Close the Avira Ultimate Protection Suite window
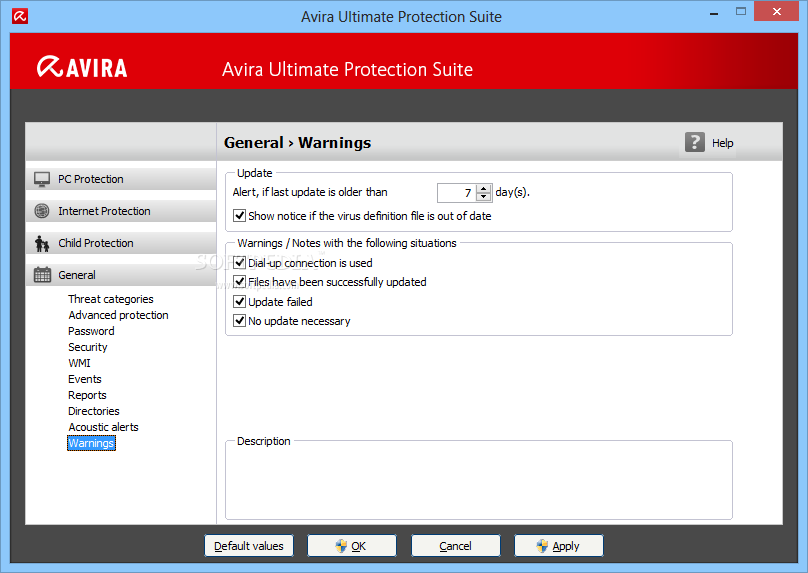This screenshot has width=808, height=573. tap(777, 11)
